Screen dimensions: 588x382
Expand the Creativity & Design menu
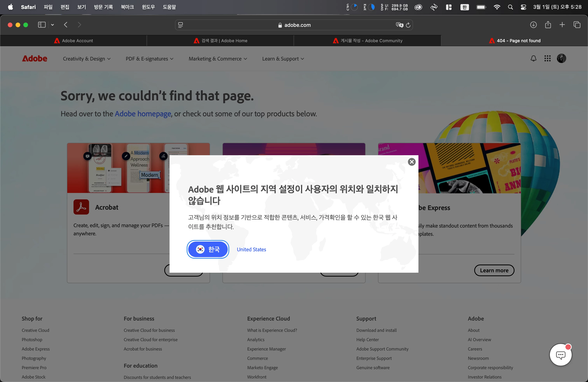(87, 59)
